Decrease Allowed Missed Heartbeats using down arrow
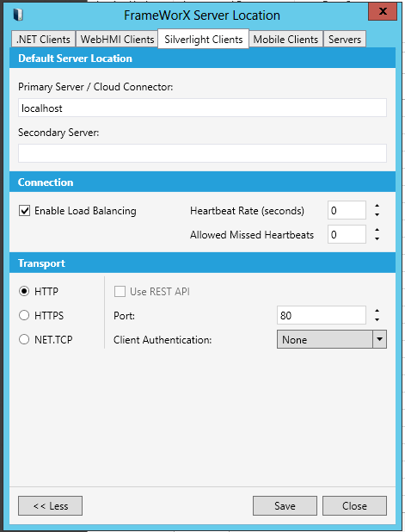This screenshot has height=532, width=405. (x=377, y=238)
